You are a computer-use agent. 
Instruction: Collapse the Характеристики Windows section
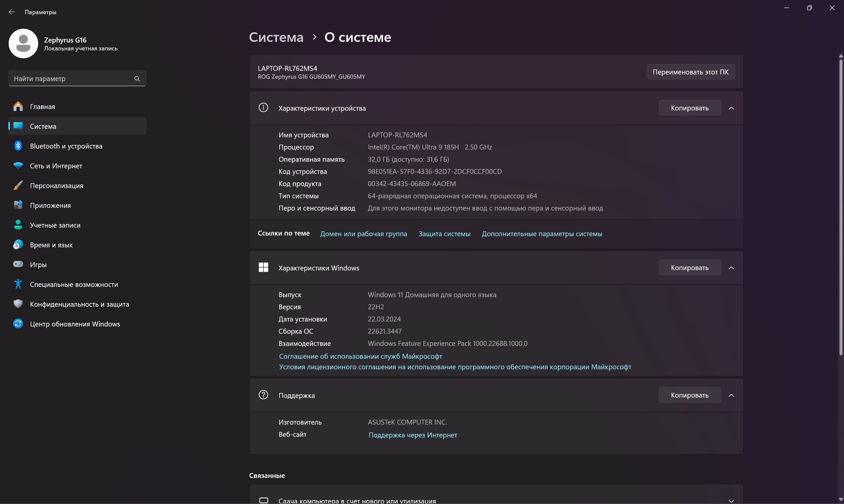point(732,268)
